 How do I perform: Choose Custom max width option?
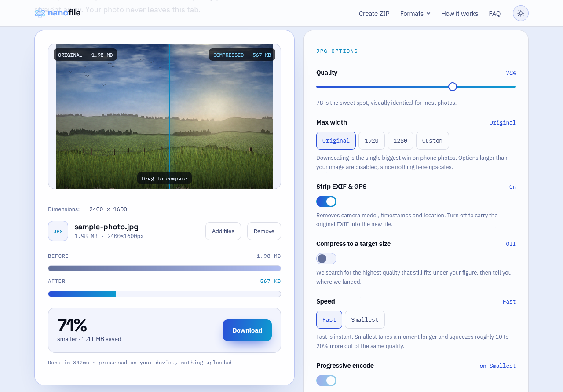432,141
